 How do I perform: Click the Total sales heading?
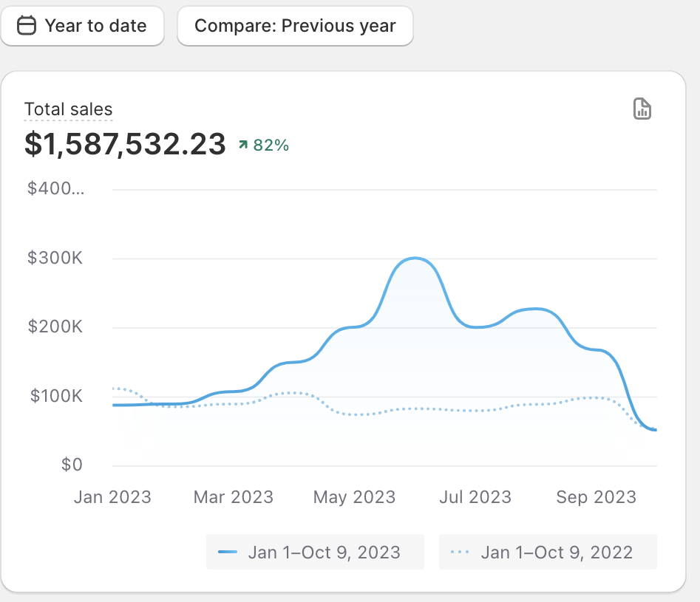coord(68,109)
